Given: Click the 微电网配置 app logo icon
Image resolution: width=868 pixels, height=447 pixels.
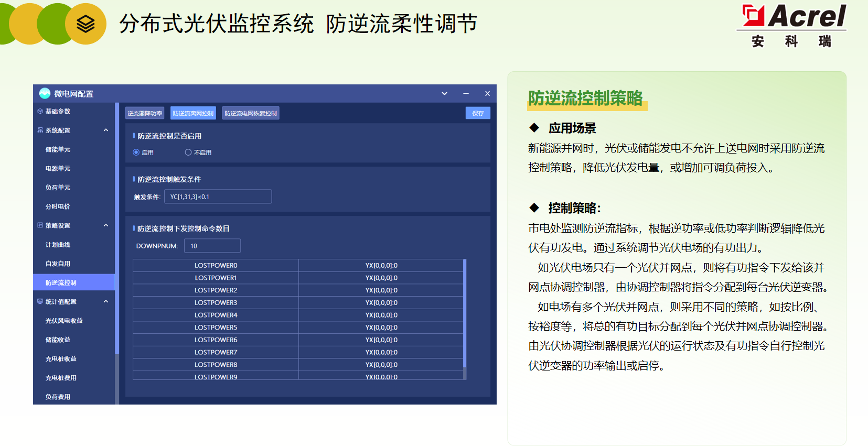Looking at the screenshot, I should coord(45,93).
